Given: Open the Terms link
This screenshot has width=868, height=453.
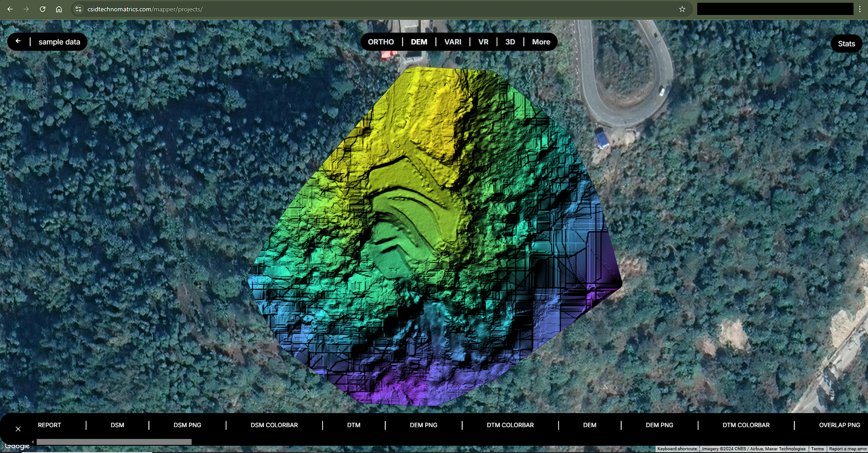Looking at the screenshot, I should [x=817, y=449].
